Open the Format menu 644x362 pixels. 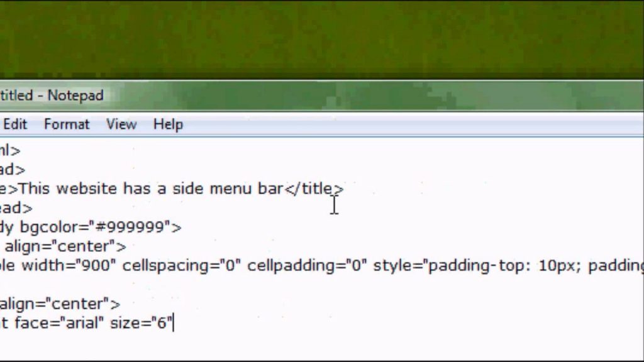[66, 124]
